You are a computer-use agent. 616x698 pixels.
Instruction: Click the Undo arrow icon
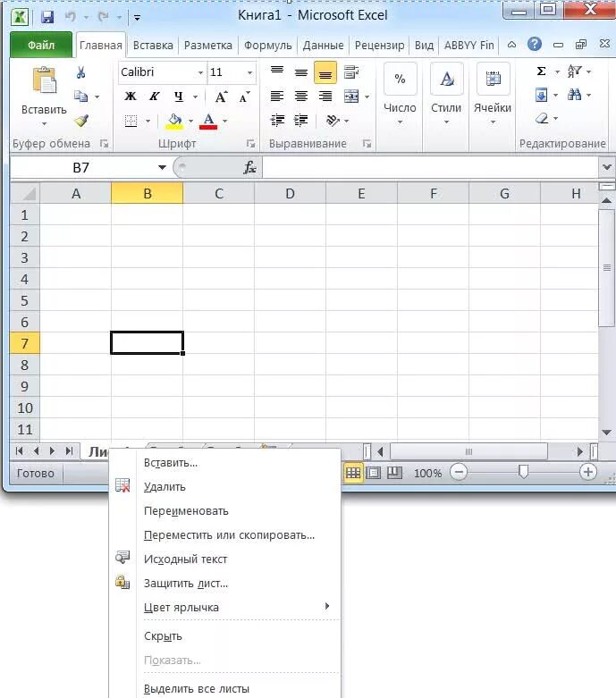[70, 17]
